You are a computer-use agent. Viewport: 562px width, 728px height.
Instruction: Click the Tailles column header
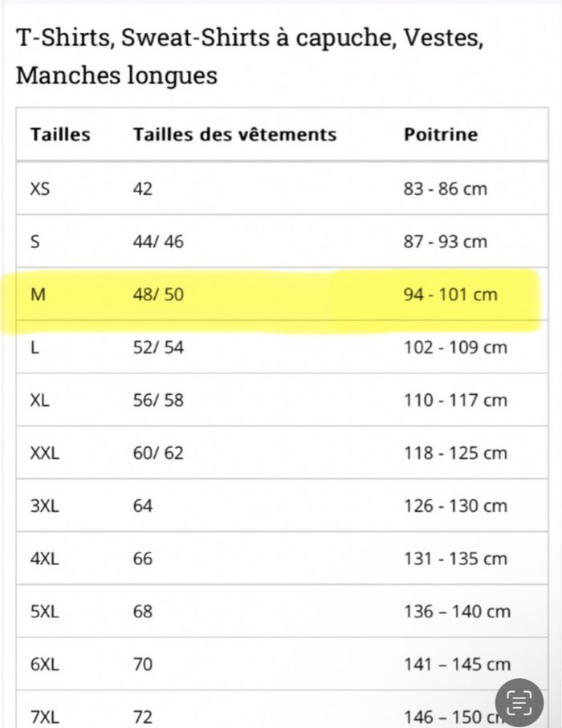60,135
